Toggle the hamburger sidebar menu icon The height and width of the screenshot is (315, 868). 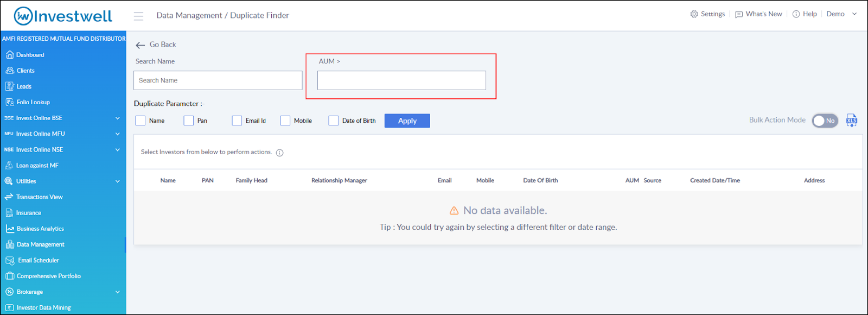(x=138, y=16)
